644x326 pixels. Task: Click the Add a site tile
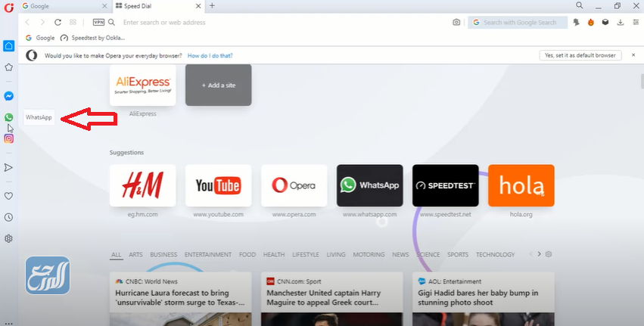pyautogui.click(x=219, y=85)
